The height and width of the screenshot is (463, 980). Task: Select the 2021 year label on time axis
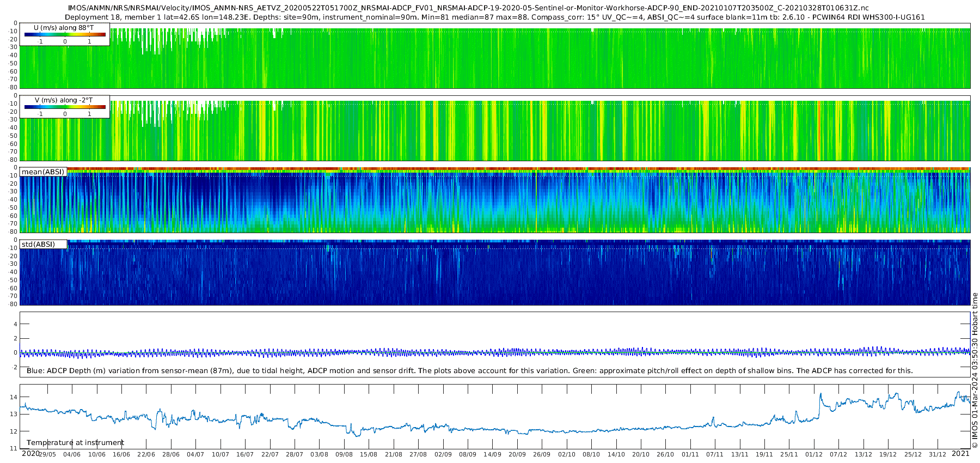[x=960, y=454]
